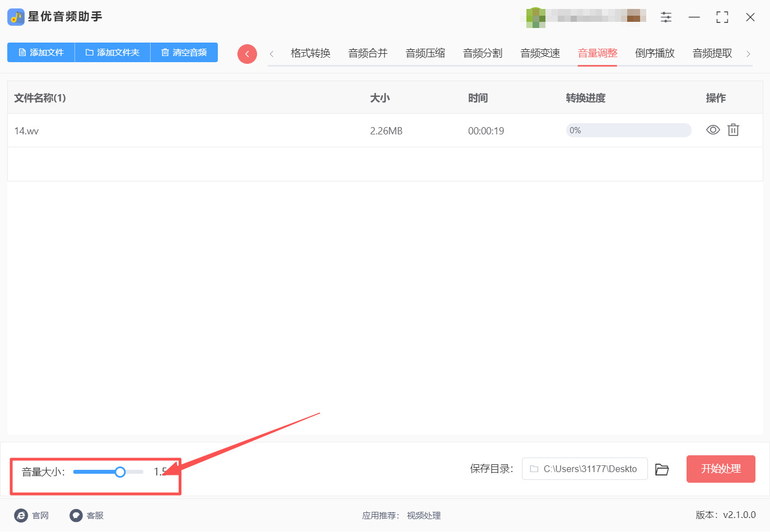Click the 0% conversion progress bar
Image resolution: width=770 pixels, height=532 pixels.
tap(628, 130)
